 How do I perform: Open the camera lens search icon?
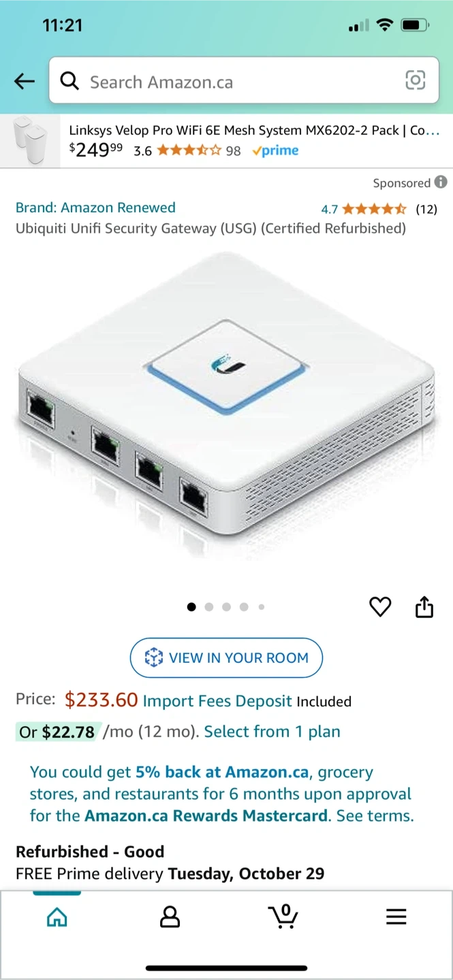[415, 80]
